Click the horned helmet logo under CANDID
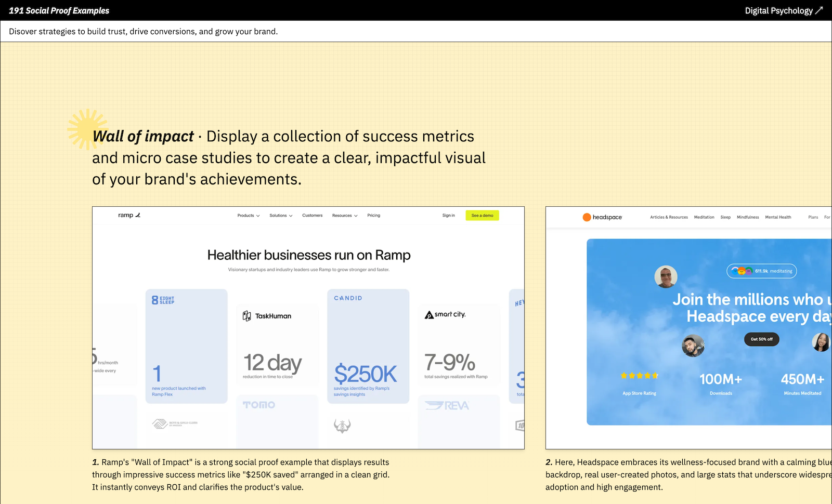This screenshot has width=832, height=504. coord(342,426)
